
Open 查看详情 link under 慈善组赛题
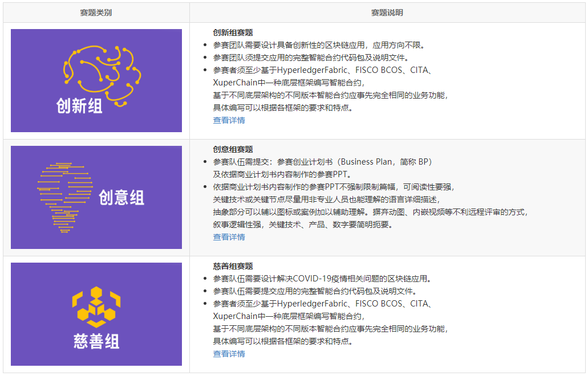(x=229, y=354)
